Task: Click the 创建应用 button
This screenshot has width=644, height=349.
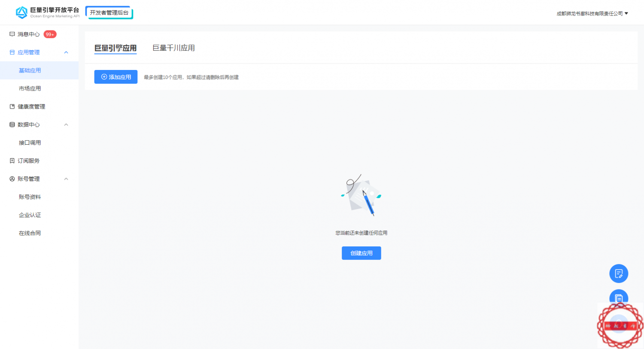Action: pyautogui.click(x=361, y=253)
